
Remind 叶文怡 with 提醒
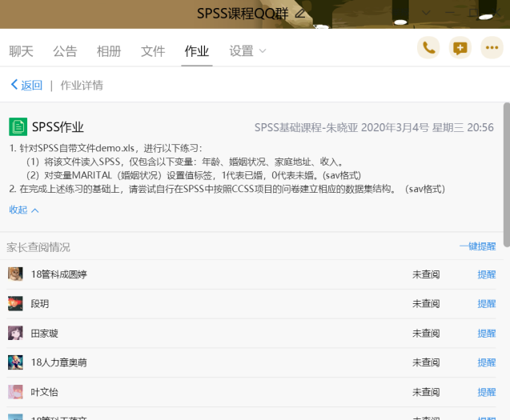(487, 392)
